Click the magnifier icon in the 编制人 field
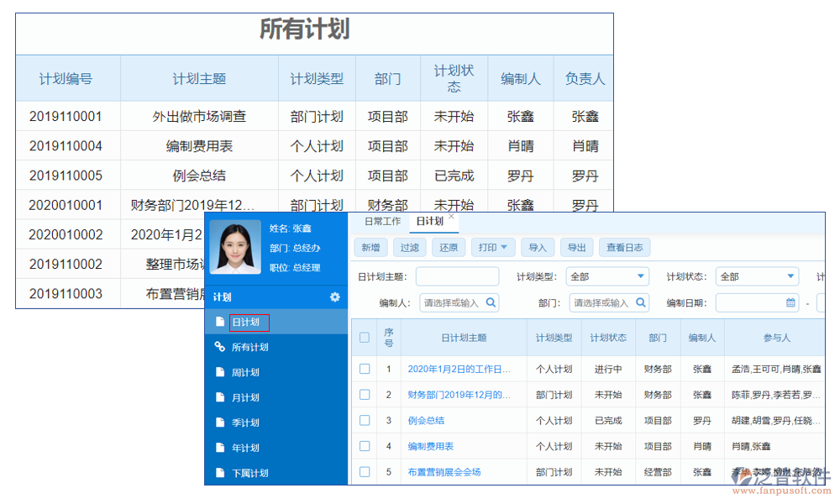The width and height of the screenshot is (840, 504). click(490, 301)
